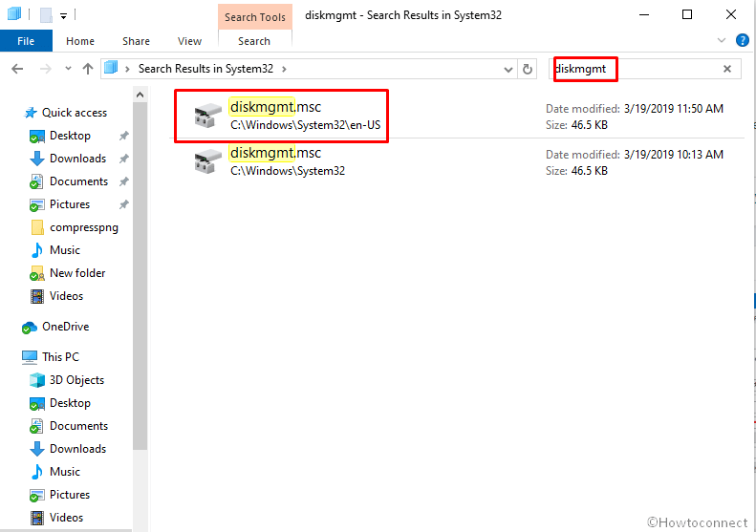
Task: Click the address bar root location icon
Action: point(111,68)
